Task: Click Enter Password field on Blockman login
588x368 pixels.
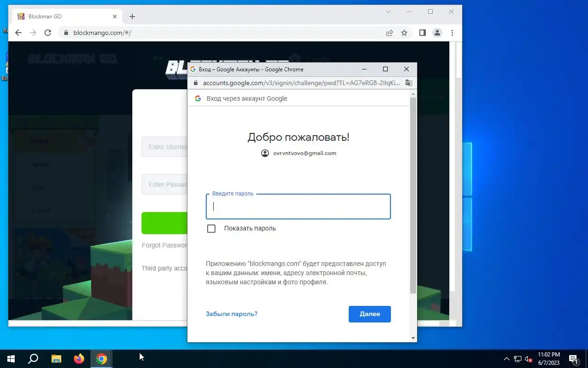Action: click(164, 184)
